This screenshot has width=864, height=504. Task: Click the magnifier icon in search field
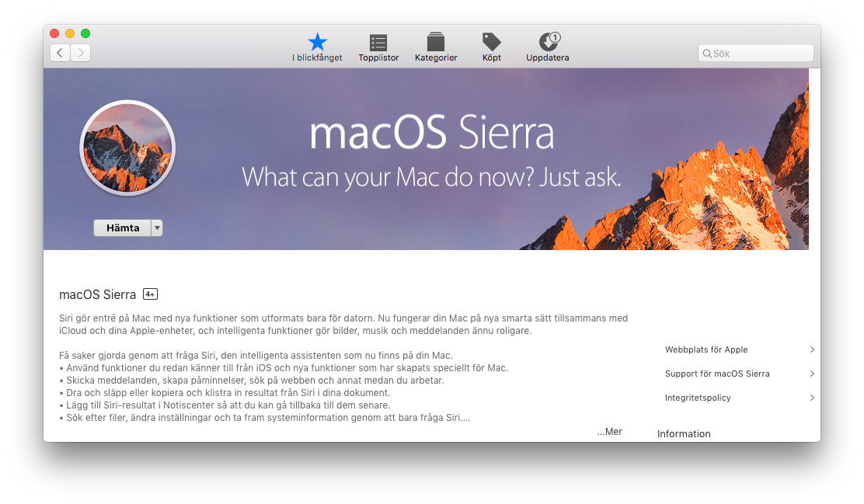pos(707,54)
